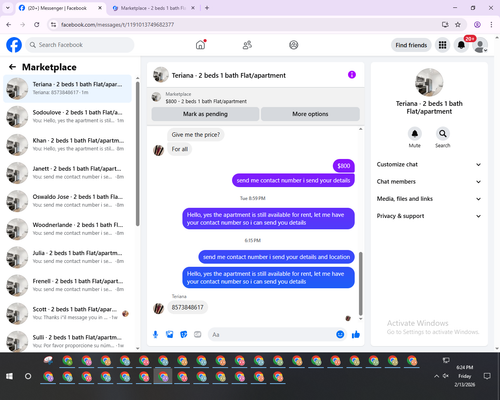Open conversation info purple icon
500x400 pixels.
pos(352,75)
